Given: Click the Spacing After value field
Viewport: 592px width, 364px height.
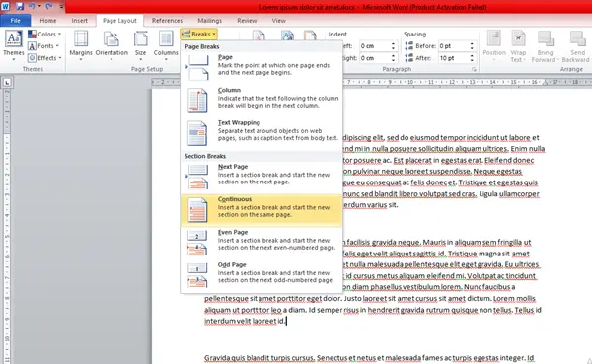Looking at the screenshot, I should pos(453,58).
